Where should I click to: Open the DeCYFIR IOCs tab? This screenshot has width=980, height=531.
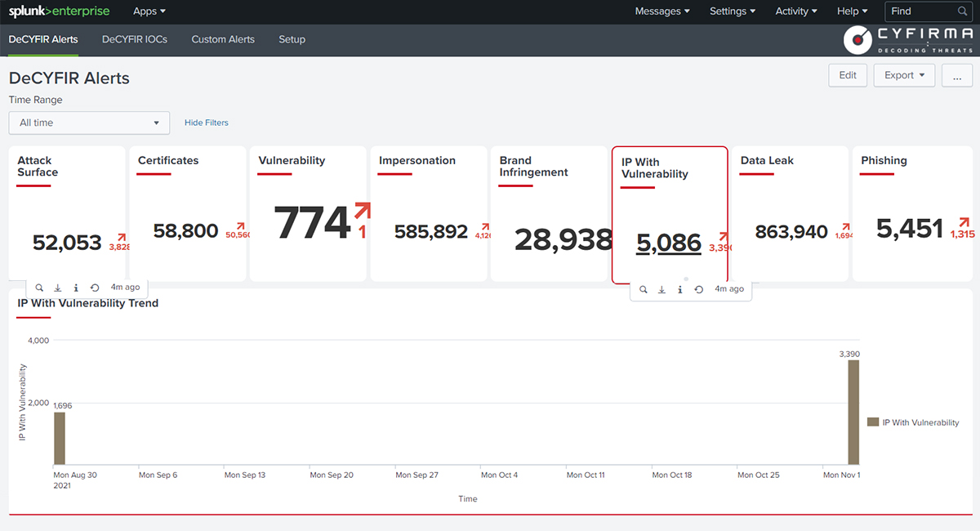click(x=135, y=39)
